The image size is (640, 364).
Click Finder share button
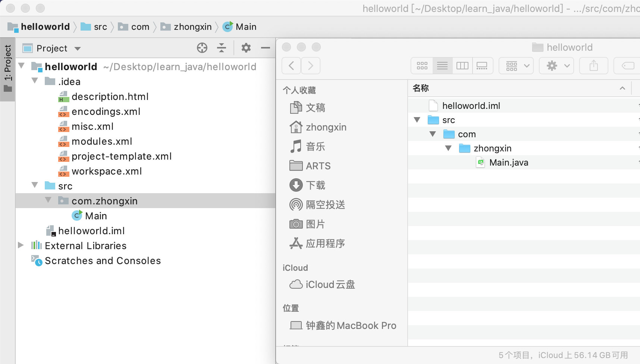(x=594, y=66)
